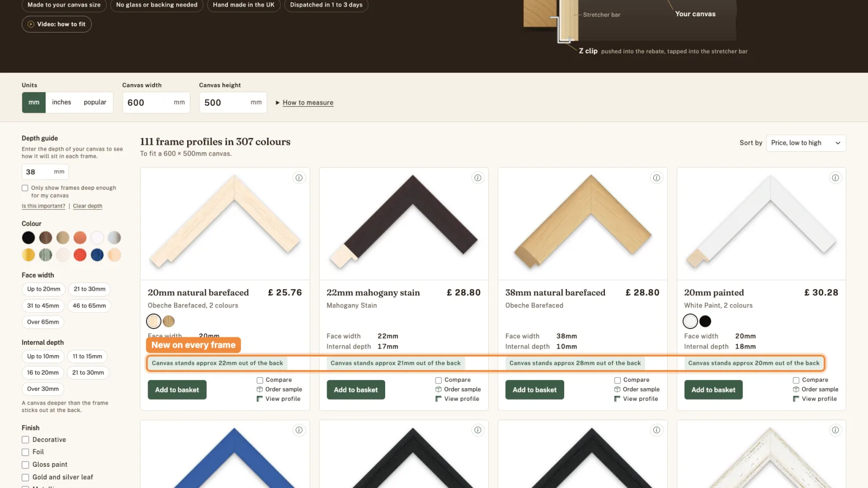Image resolution: width=868 pixels, height=488 pixels.
Task: Click Order sample box icon for 38mm natural barefaced
Action: point(617,389)
